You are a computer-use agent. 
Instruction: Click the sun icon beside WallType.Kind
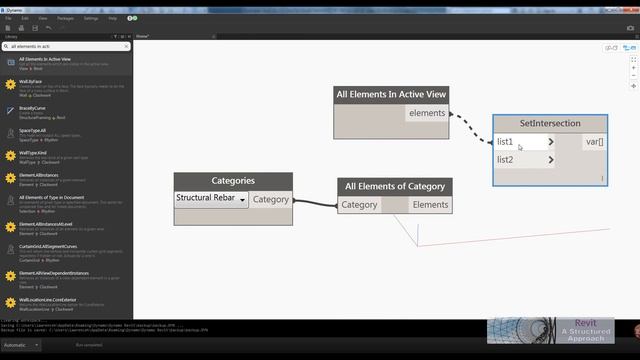click(11, 156)
